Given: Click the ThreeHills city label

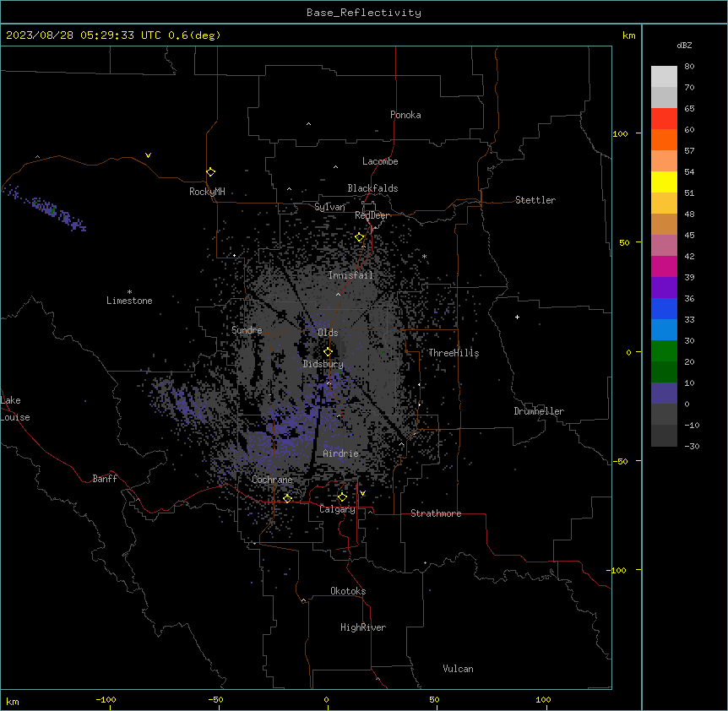Looking at the screenshot, I should 454,353.
